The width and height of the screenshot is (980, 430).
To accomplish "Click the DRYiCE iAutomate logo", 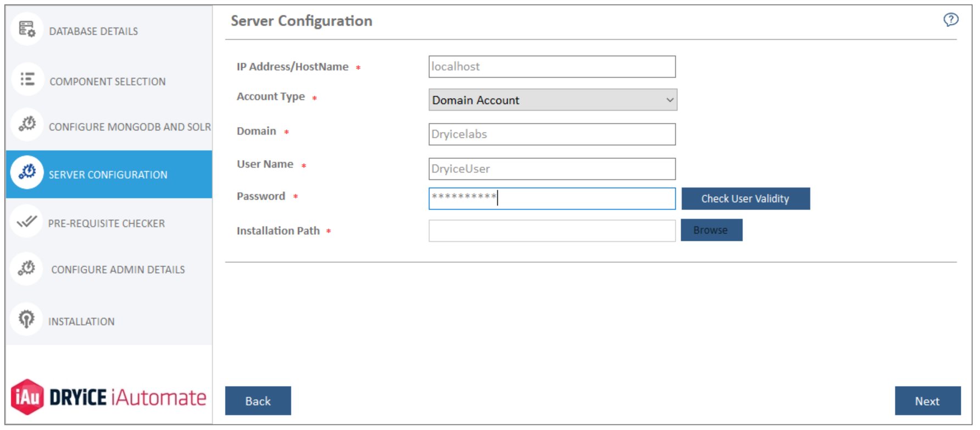I will click(x=108, y=397).
